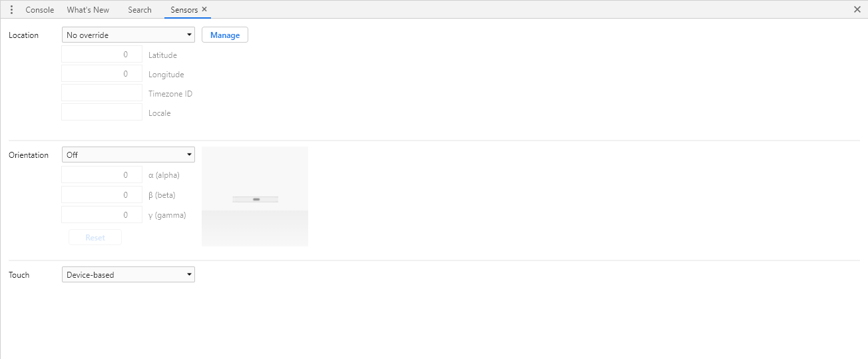Screen dimensions: 868x359
Task: Click the orientation Reset button
Action: (95, 238)
